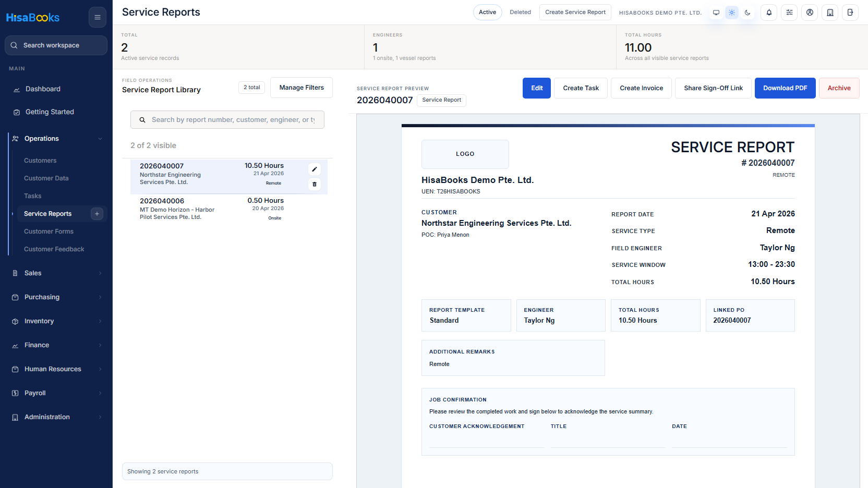This screenshot has width=868, height=488.
Task: Open the Getting Started checklist icon
Action: [x=16, y=112]
